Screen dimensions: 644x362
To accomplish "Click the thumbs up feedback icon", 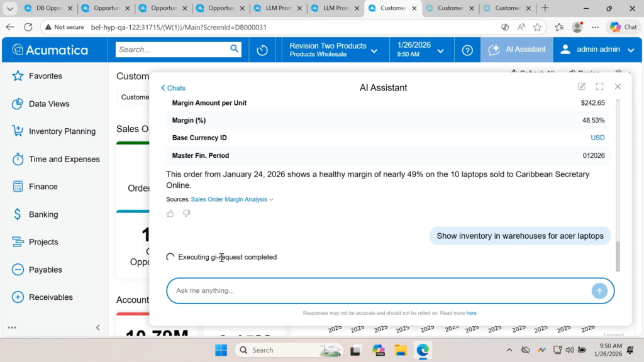I will [170, 214].
